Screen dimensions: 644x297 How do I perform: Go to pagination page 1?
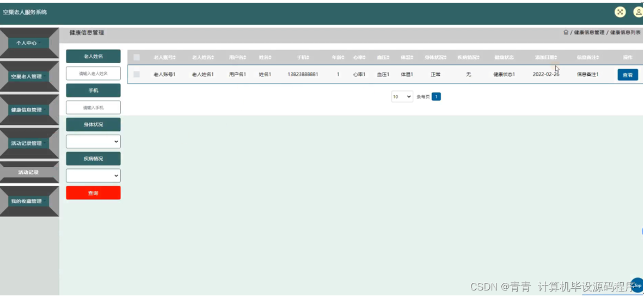[436, 96]
